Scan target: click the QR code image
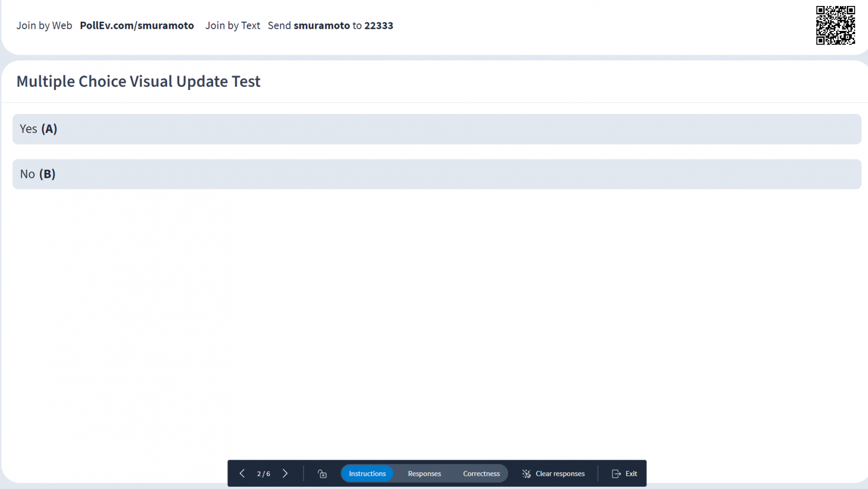Image resolution: width=868 pixels, height=489 pixels. point(835,24)
